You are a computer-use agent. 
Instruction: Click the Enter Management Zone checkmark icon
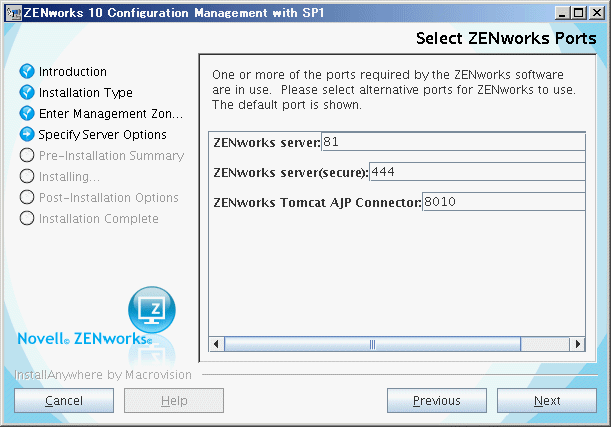pyautogui.click(x=27, y=113)
